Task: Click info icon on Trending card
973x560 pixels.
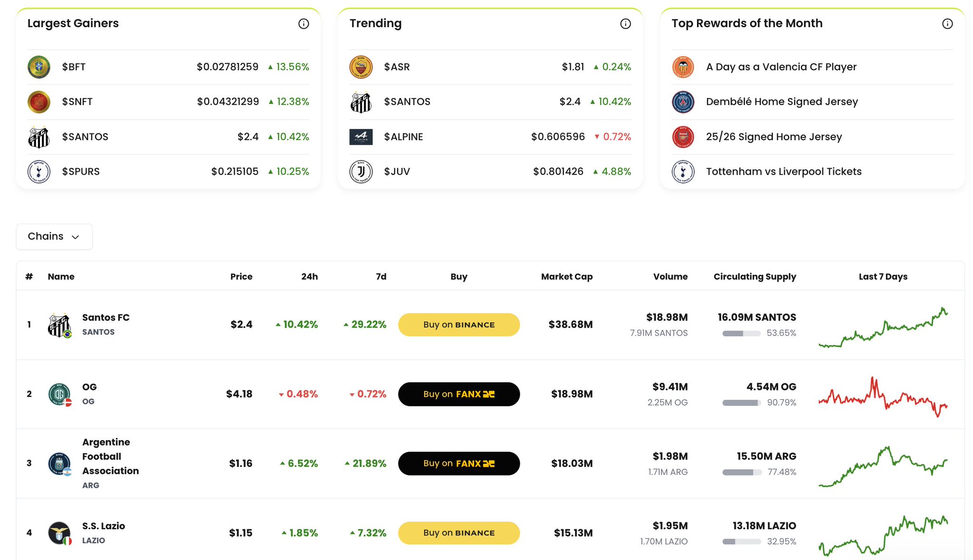Action: pos(625,24)
